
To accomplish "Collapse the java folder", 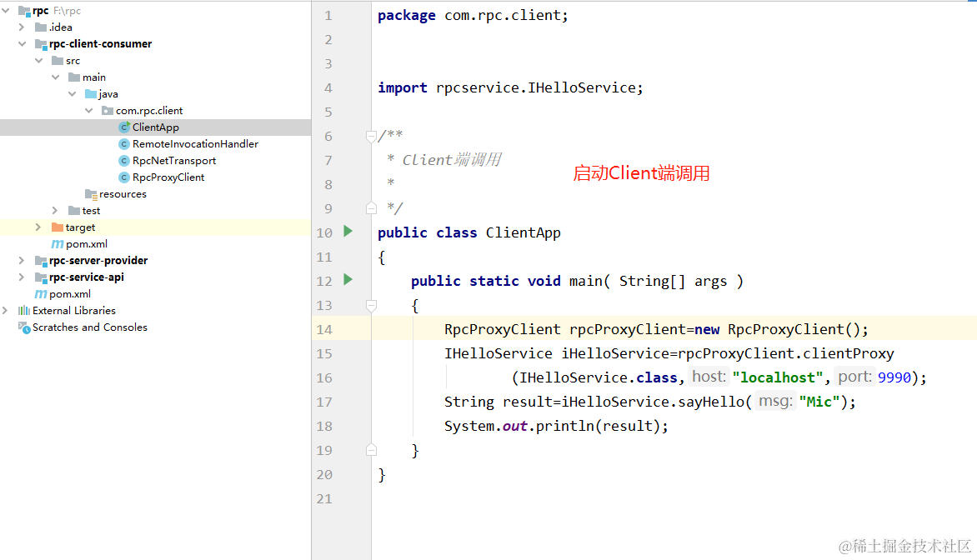I will (73, 94).
